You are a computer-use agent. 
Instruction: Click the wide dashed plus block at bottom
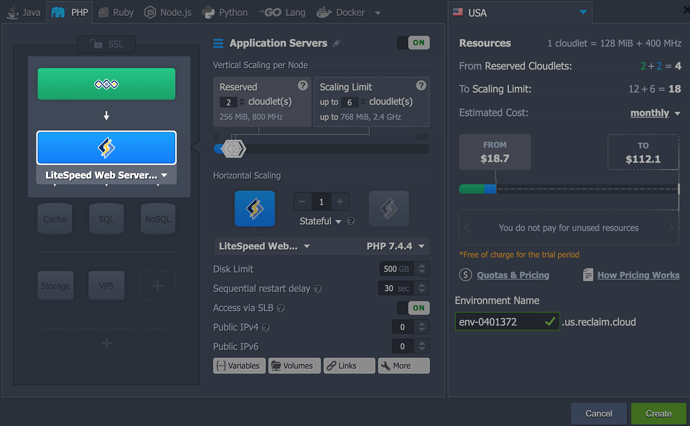tap(106, 343)
